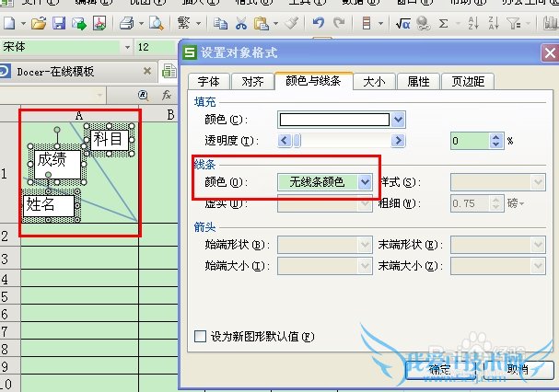This screenshot has width=559, height=392.
Task: Click column B header
Action: point(170,115)
